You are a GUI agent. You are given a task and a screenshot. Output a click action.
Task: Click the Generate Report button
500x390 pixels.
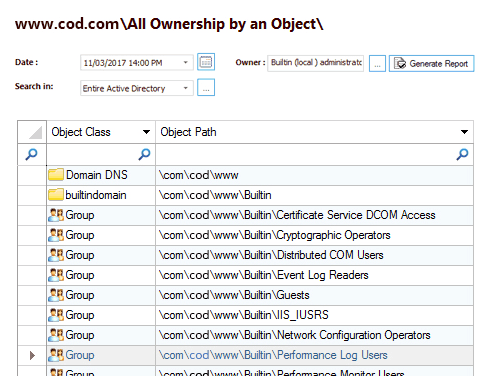431,63
